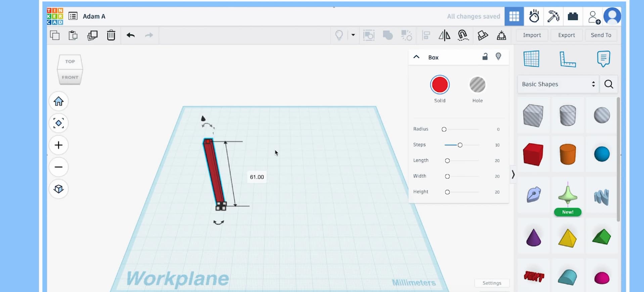644x292 pixels.
Task: Select the blue Sphere shape
Action: pyautogui.click(x=602, y=154)
